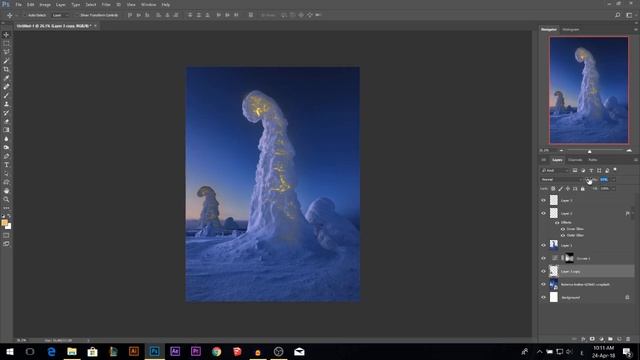Click the Curves 1 layer mask thumbnail
Viewport: 640px width, 360px height.
[x=569, y=258]
